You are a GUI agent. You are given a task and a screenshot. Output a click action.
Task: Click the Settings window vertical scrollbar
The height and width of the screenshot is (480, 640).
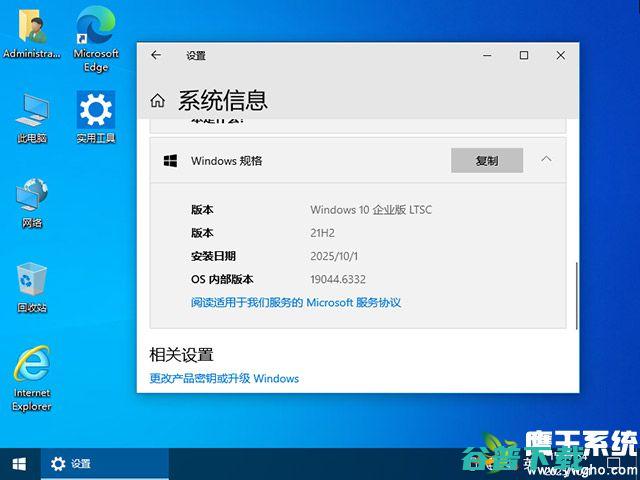click(x=577, y=296)
